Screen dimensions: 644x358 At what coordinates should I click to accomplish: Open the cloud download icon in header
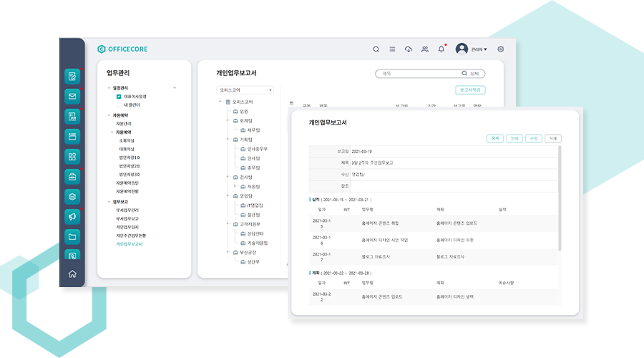tap(409, 49)
